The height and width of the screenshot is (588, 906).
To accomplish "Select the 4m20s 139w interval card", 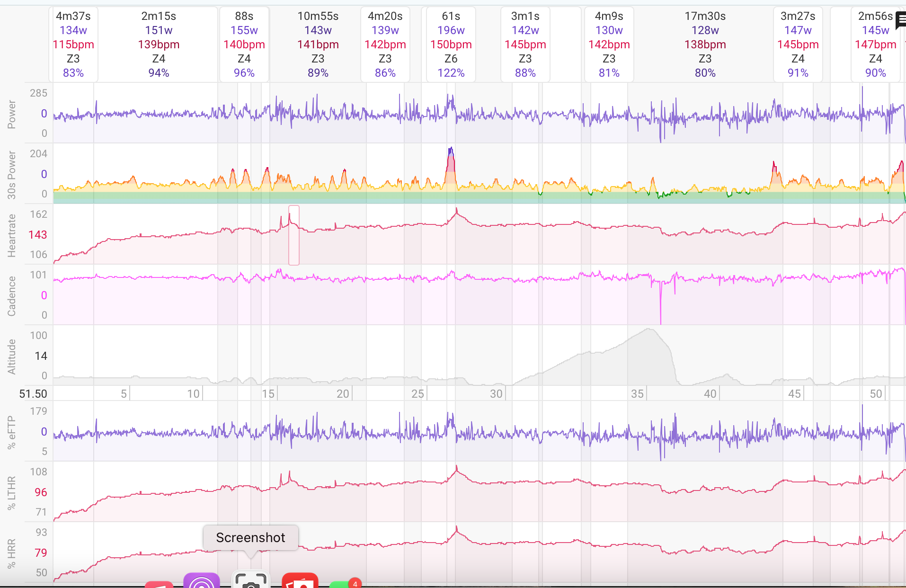I will 385,45.
